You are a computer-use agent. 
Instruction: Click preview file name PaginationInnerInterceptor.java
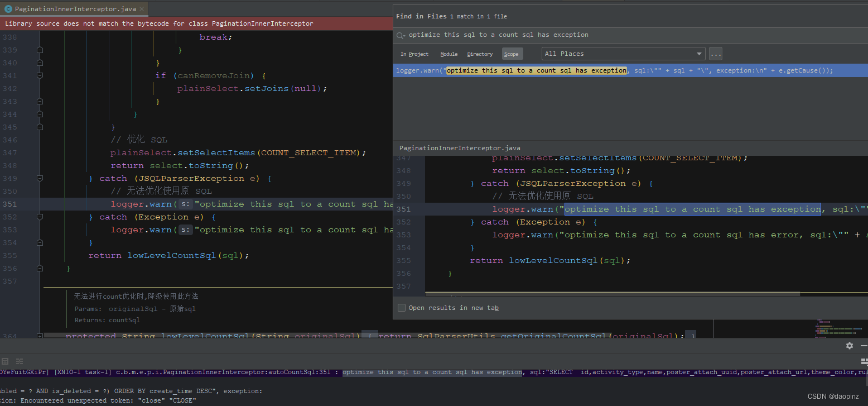(460, 148)
